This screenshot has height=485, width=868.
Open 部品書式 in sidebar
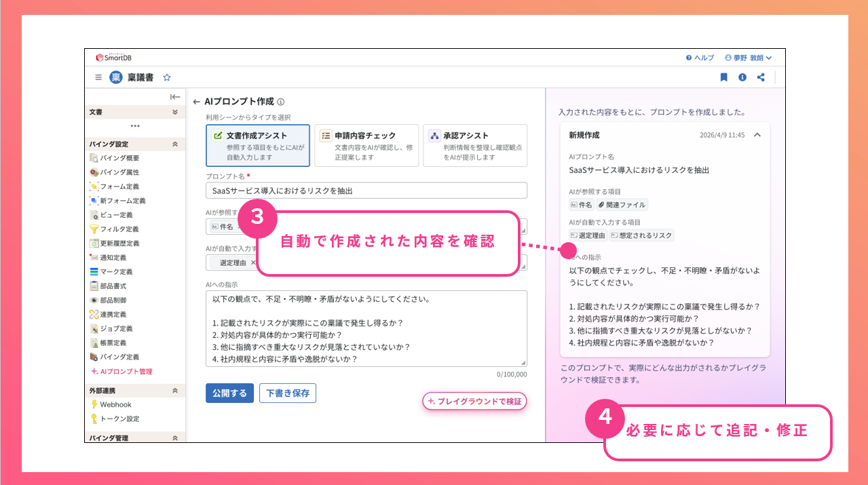[x=108, y=286]
